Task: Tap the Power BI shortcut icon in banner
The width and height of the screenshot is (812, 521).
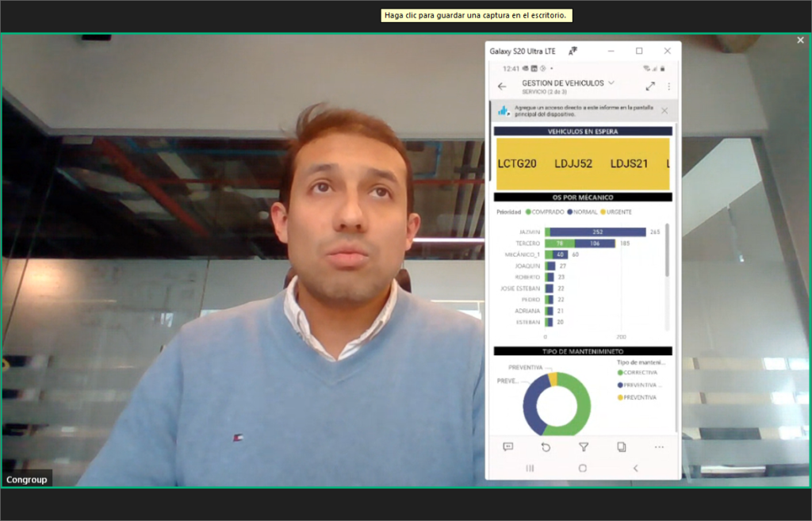Action: click(503, 111)
